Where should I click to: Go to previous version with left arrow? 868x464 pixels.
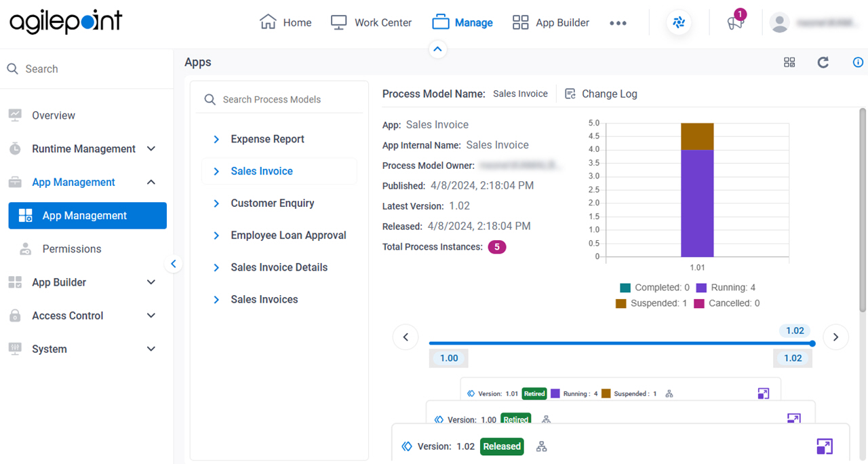406,336
